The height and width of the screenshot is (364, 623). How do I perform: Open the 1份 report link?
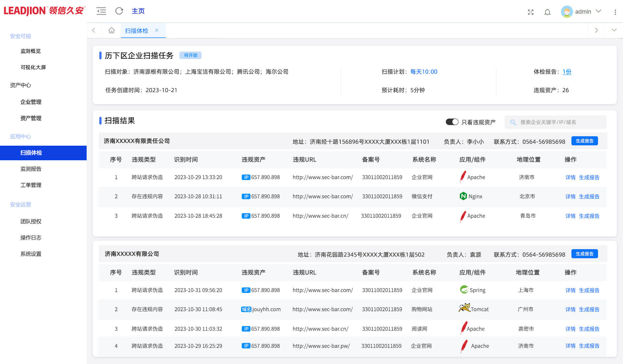click(567, 72)
